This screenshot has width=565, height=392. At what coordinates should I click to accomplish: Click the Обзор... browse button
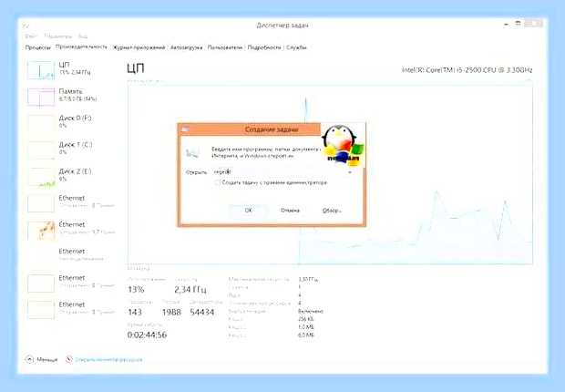332,211
